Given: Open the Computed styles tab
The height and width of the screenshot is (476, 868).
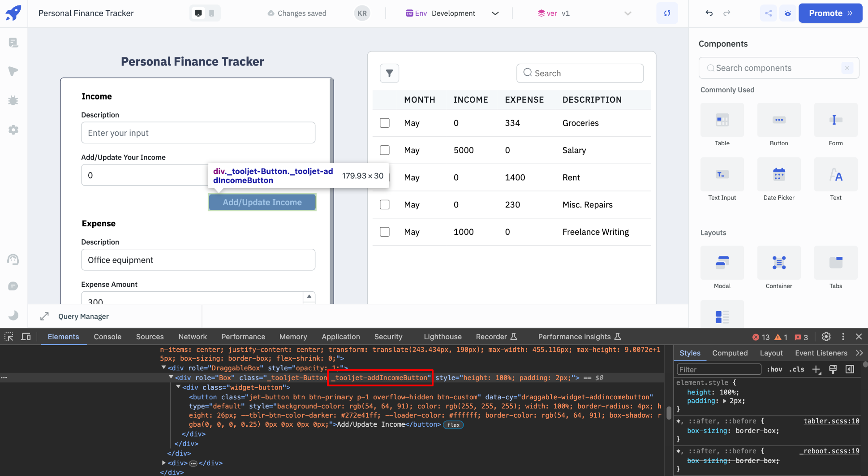Looking at the screenshot, I should (730, 353).
